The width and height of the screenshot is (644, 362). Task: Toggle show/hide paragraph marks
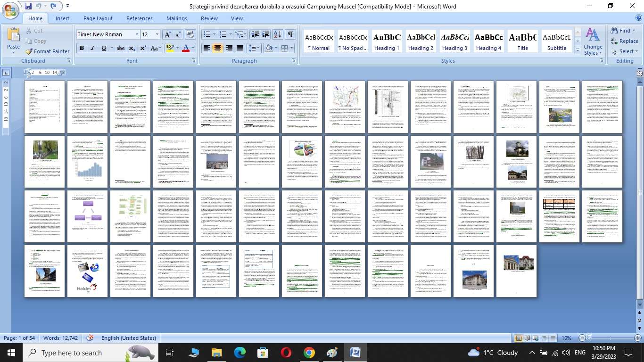tap(290, 34)
